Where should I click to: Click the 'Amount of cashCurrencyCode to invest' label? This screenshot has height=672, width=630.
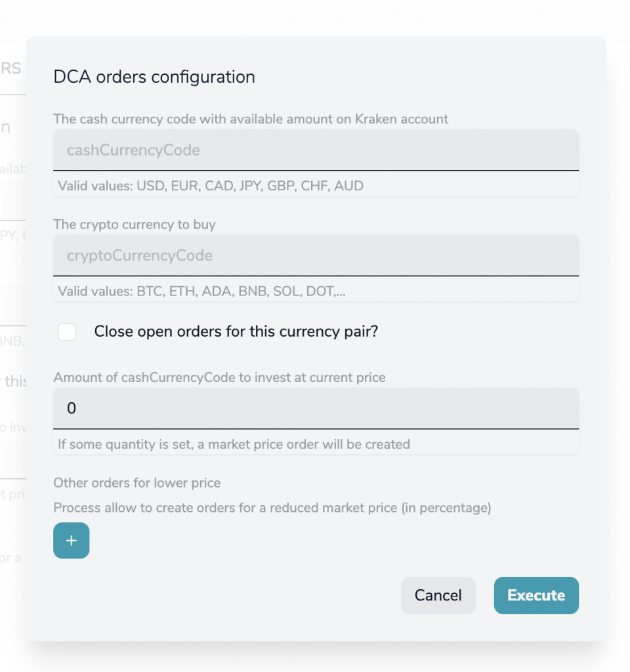pos(219,377)
